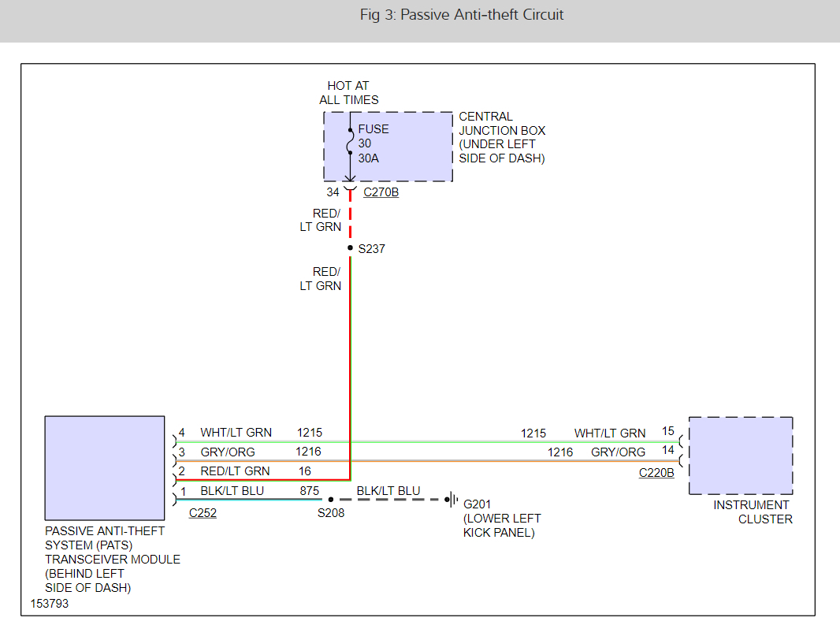This screenshot has height=625, width=840.
Task: Click the diagram number 153793
Action: [50, 604]
